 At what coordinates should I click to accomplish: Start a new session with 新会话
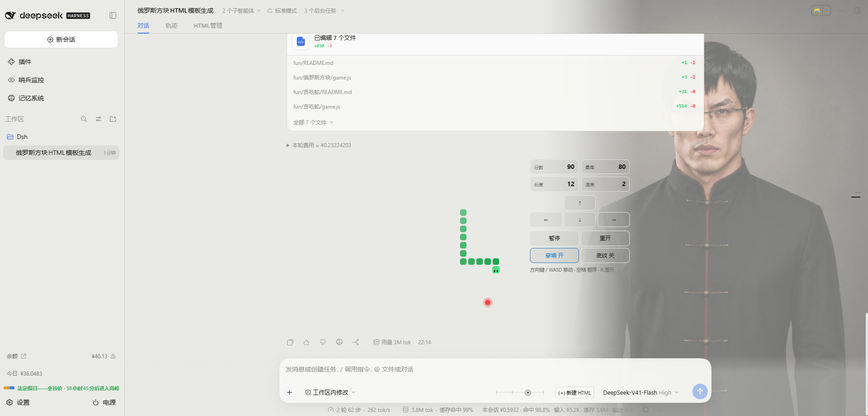pos(61,40)
